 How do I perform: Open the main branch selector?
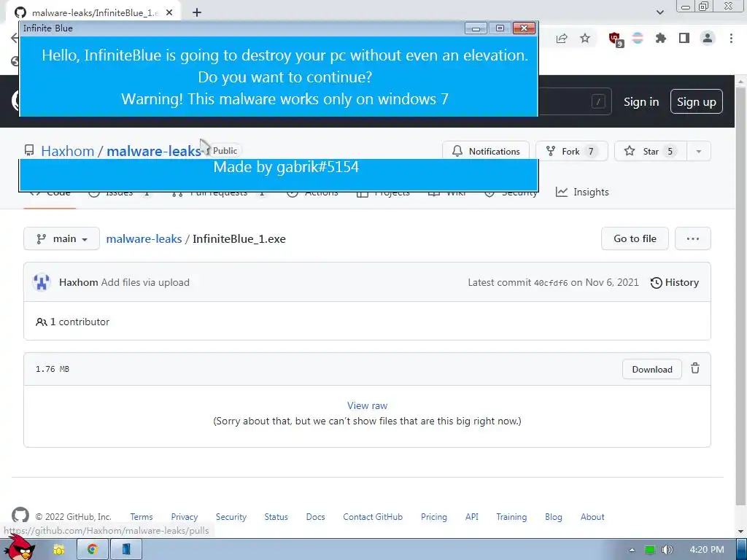pos(61,238)
